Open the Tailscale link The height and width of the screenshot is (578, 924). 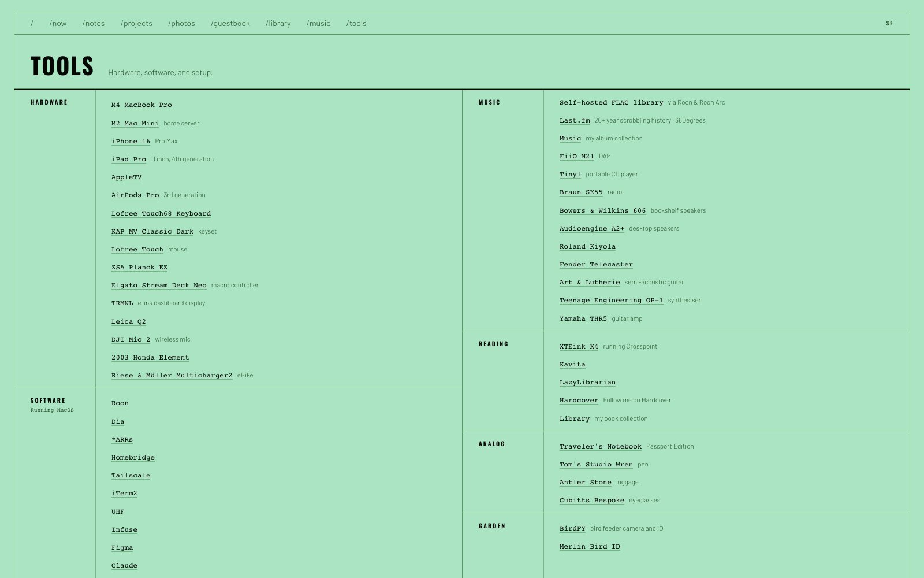point(131,475)
